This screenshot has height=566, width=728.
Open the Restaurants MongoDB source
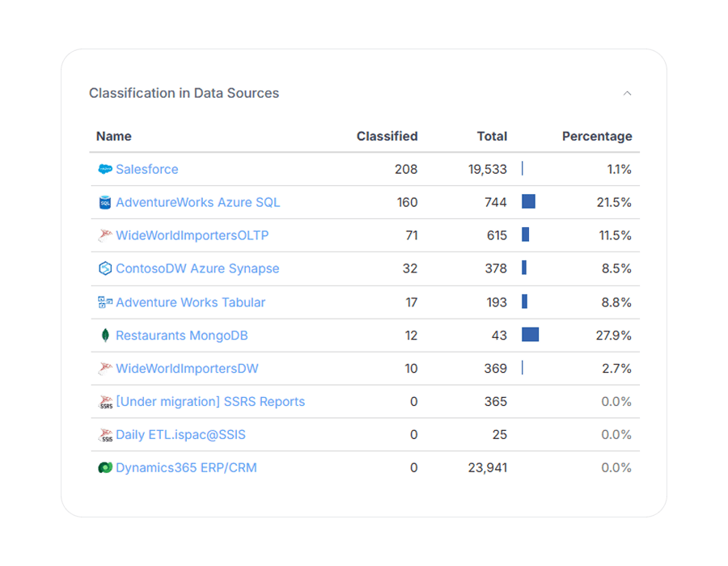click(181, 335)
